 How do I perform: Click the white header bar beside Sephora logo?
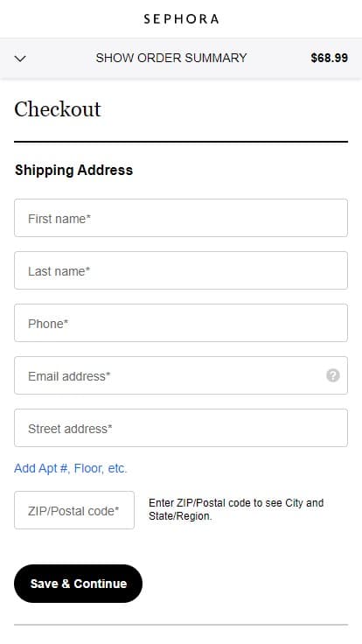(288, 19)
